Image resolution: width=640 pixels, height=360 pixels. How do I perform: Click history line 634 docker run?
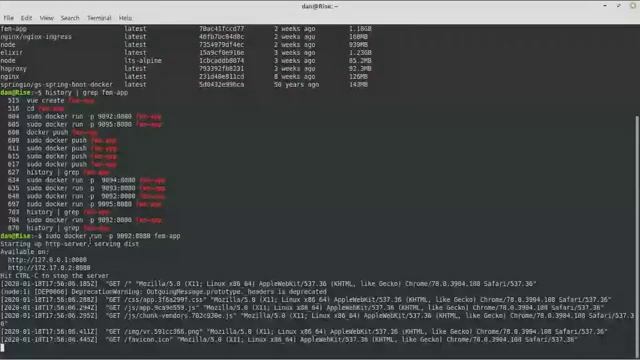pos(87,180)
